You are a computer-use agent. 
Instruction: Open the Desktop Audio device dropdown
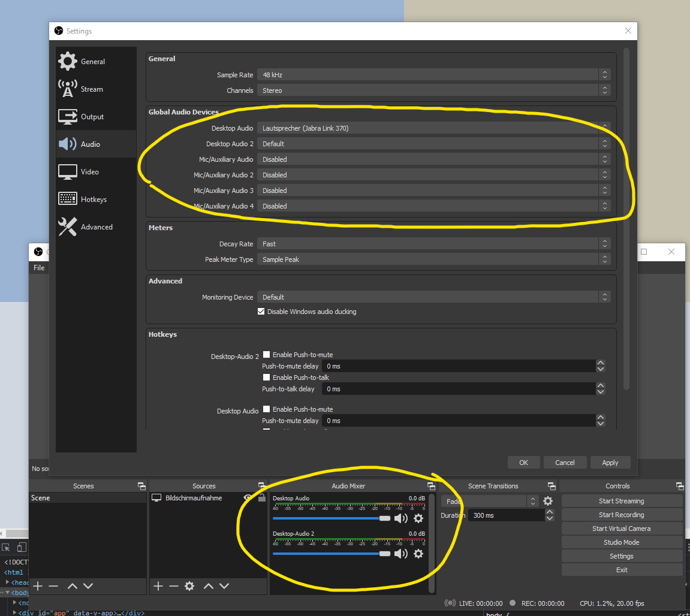pos(433,128)
